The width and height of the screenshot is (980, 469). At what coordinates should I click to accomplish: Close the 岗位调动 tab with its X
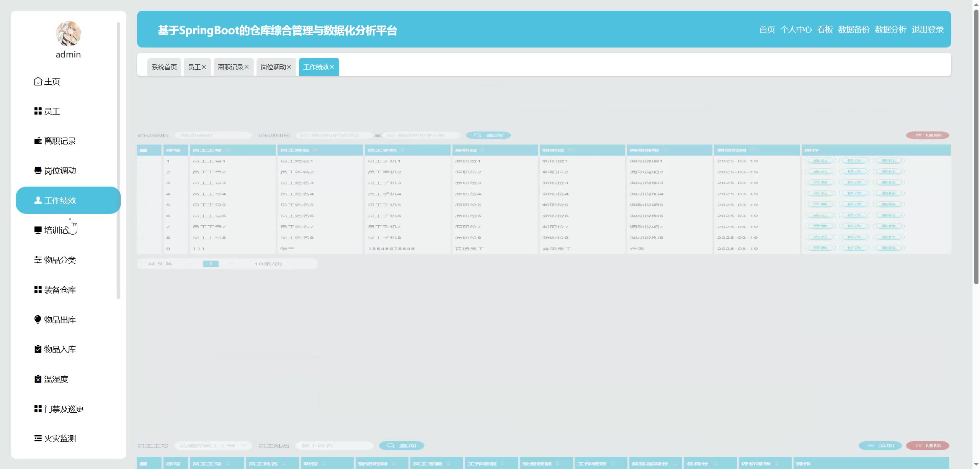point(289,67)
